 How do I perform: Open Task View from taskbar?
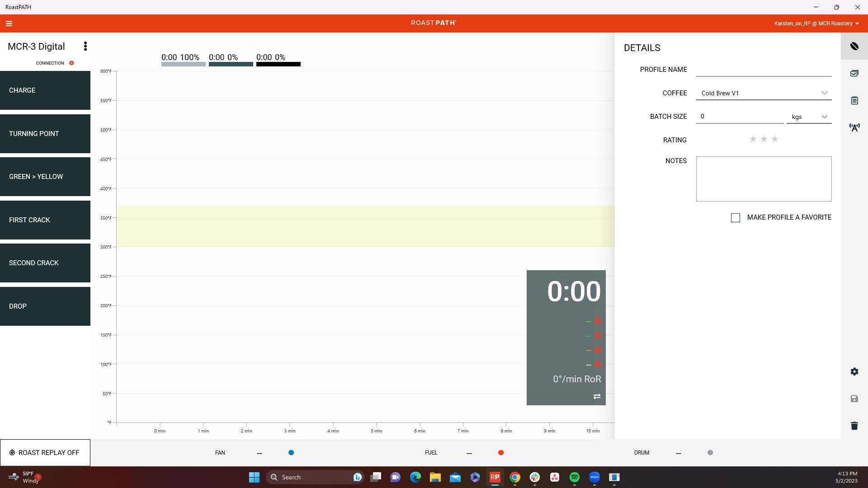click(376, 477)
